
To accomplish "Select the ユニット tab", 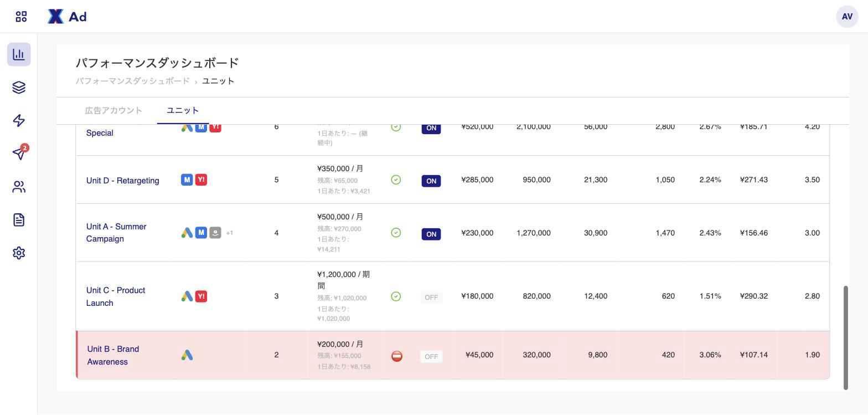I will [x=183, y=110].
